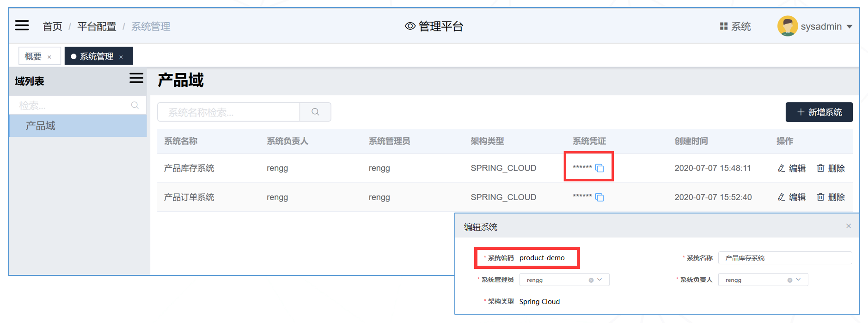Edit the 产品订单系统 row
The image size is (868, 323).
(792, 197)
